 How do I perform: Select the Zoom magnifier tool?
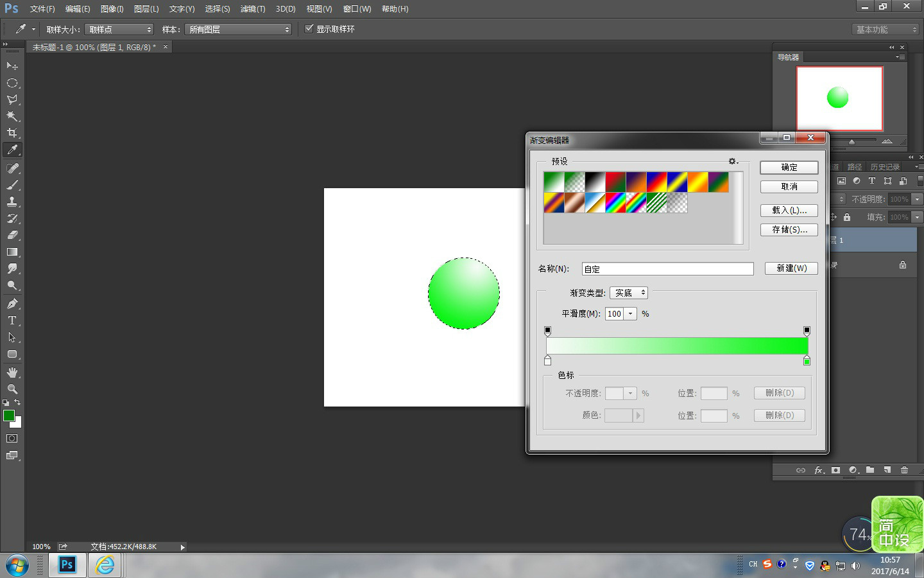(x=12, y=389)
